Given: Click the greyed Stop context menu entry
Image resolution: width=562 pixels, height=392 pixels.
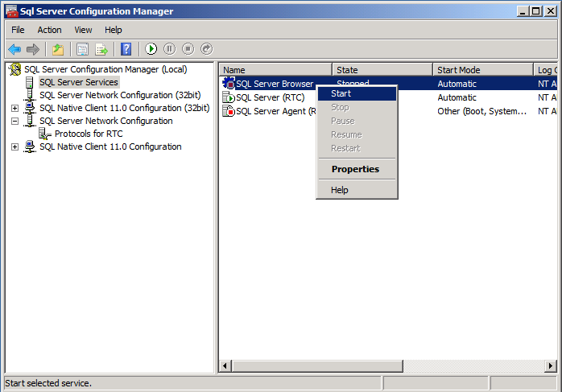Looking at the screenshot, I should pyautogui.click(x=357, y=107).
